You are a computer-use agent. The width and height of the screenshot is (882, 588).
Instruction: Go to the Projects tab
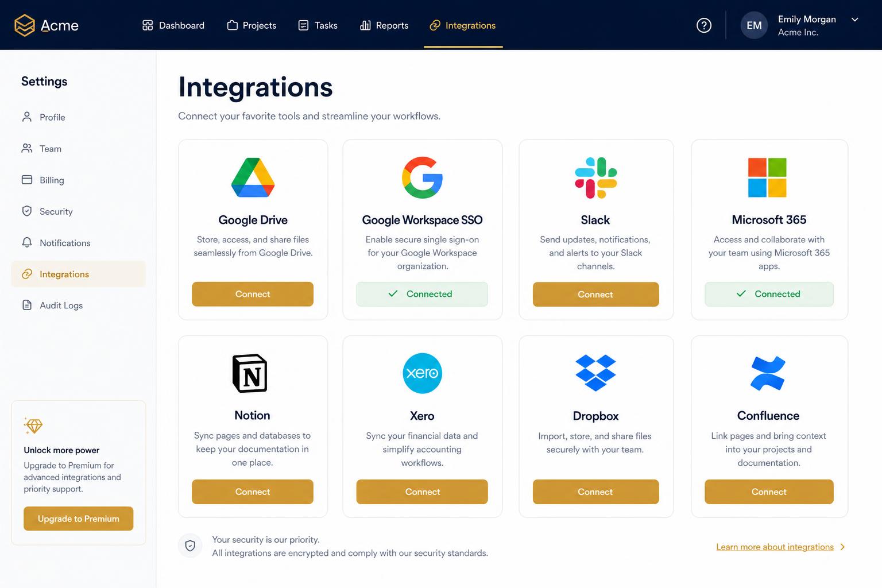tap(252, 25)
